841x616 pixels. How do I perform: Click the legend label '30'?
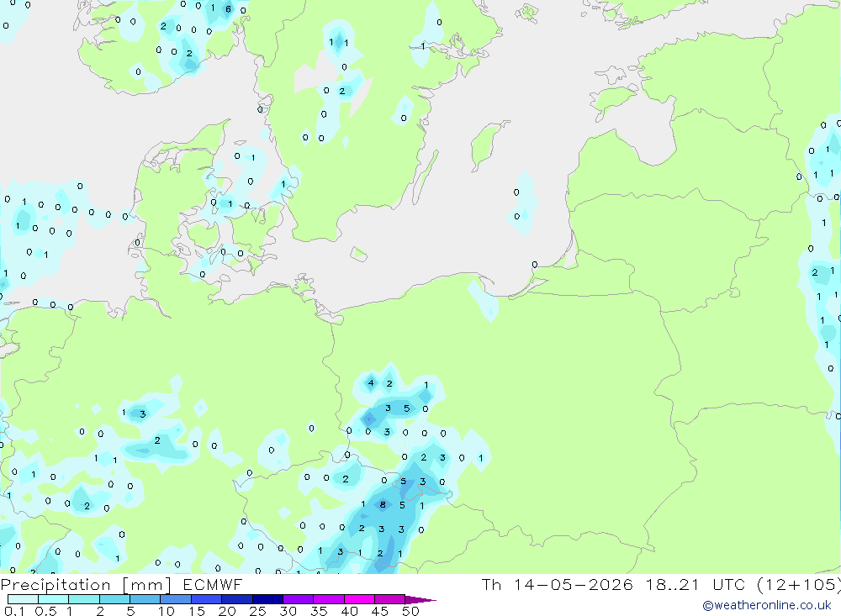288,611
